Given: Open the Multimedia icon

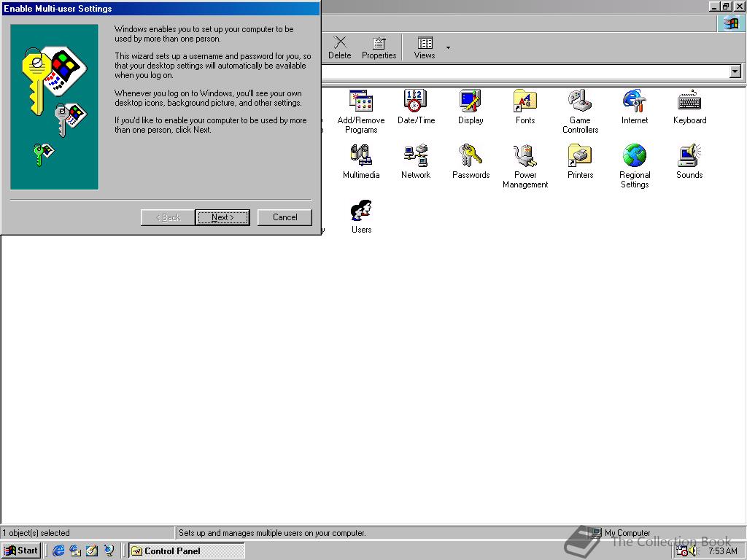Looking at the screenshot, I should 361,161.
